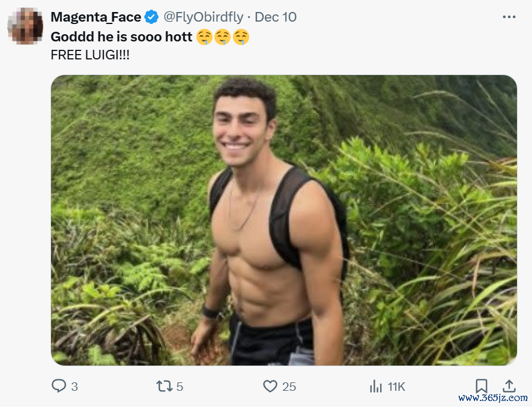This screenshot has width=532, height=407.
Task: Bookmark this tweet
Action: 481,386
